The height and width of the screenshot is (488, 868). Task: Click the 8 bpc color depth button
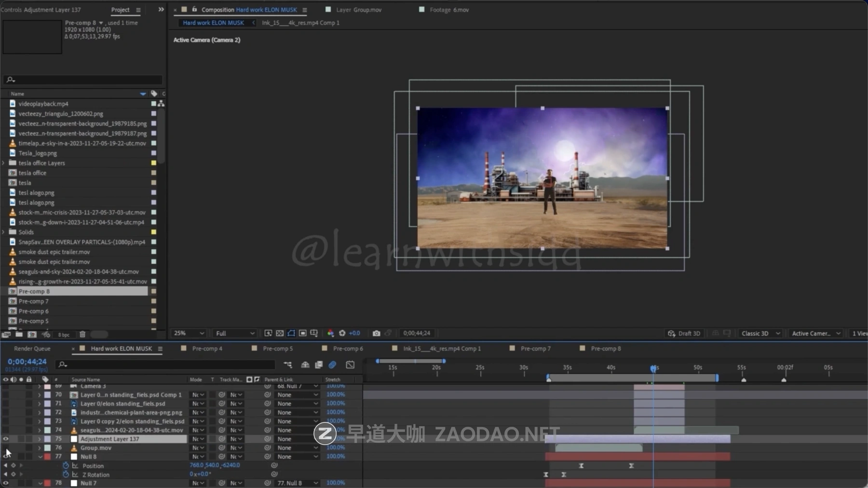[64, 335]
